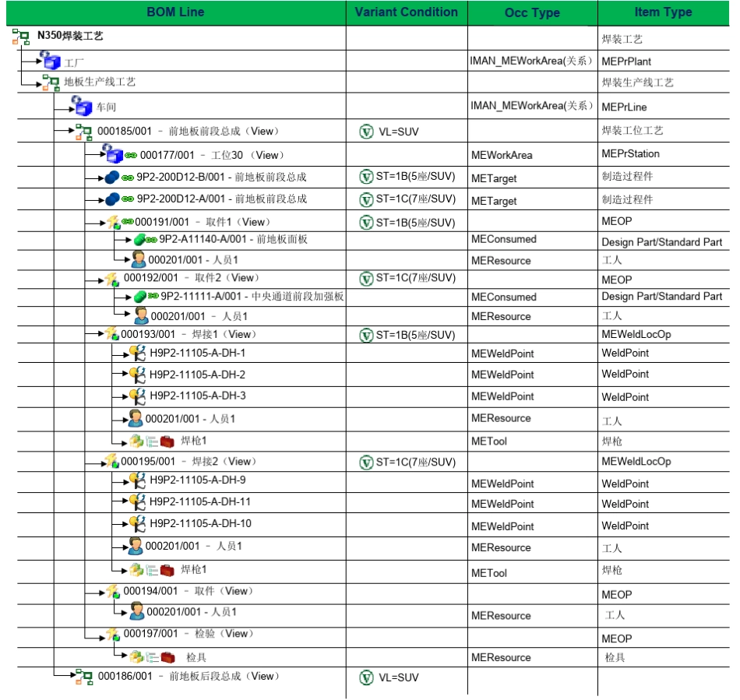Click the 000191/001 取件1 operation icon
The height and width of the screenshot is (700, 740).
coord(113,222)
